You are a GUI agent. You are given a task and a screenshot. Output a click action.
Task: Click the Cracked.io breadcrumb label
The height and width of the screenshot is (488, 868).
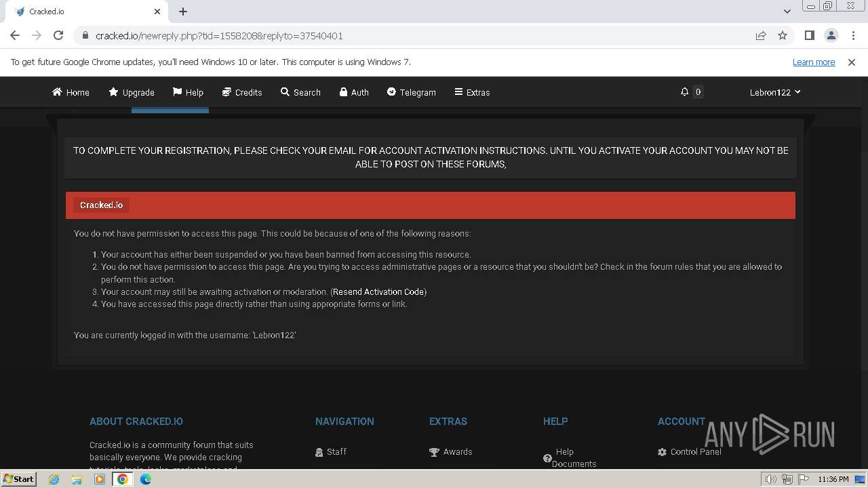coord(101,205)
